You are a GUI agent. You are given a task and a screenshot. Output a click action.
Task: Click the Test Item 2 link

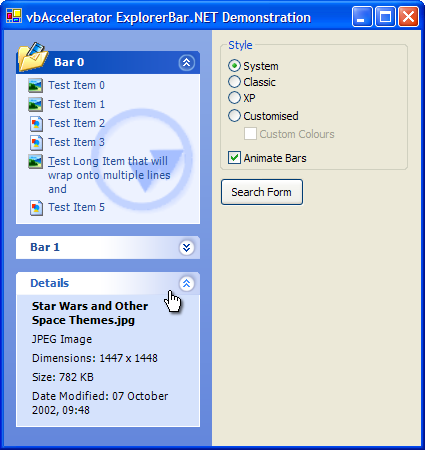point(76,123)
